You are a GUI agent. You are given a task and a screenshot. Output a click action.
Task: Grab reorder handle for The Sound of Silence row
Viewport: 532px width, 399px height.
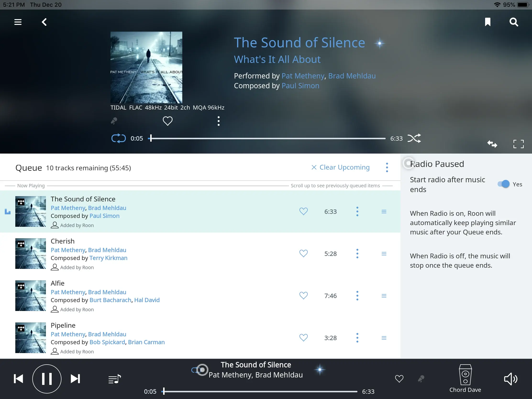click(x=384, y=212)
